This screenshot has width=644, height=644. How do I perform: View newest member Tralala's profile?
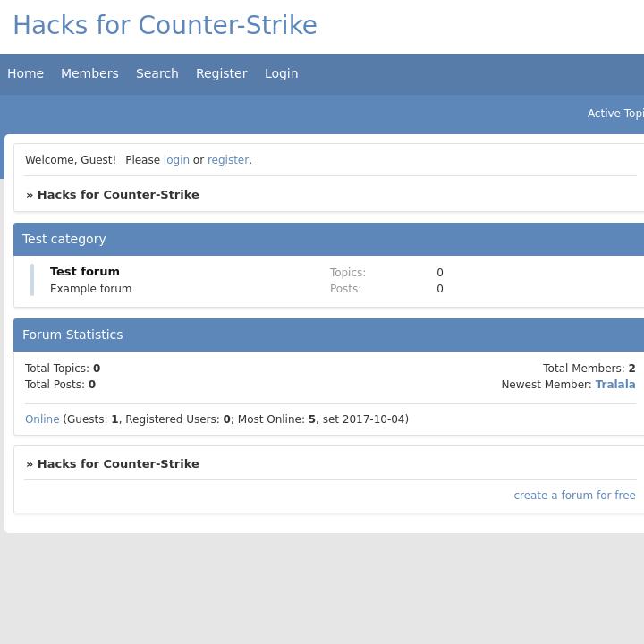tap(614, 385)
